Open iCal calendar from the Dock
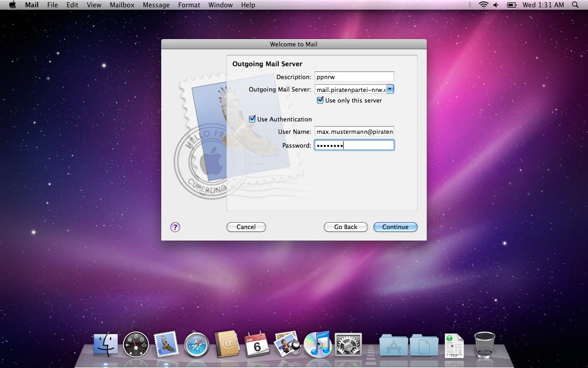Image resolution: width=588 pixels, height=368 pixels. point(257,345)
